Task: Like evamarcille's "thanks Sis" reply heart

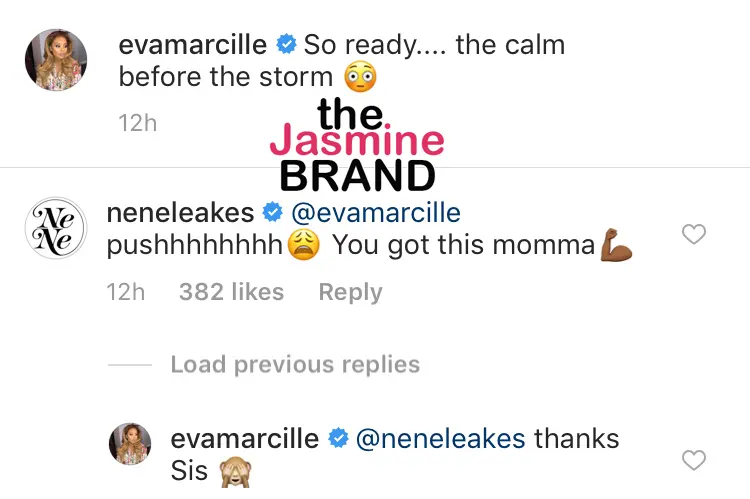Action: tap(693, 460)
